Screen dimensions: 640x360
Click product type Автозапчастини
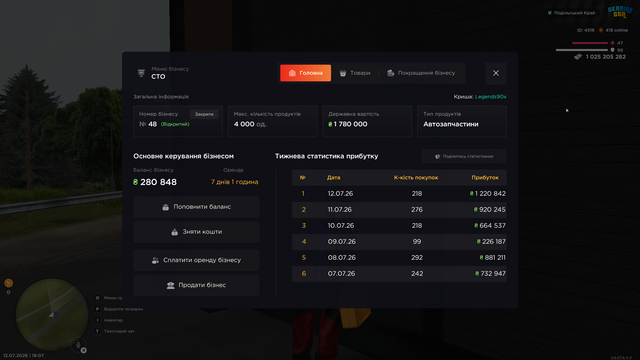[451, 124]
